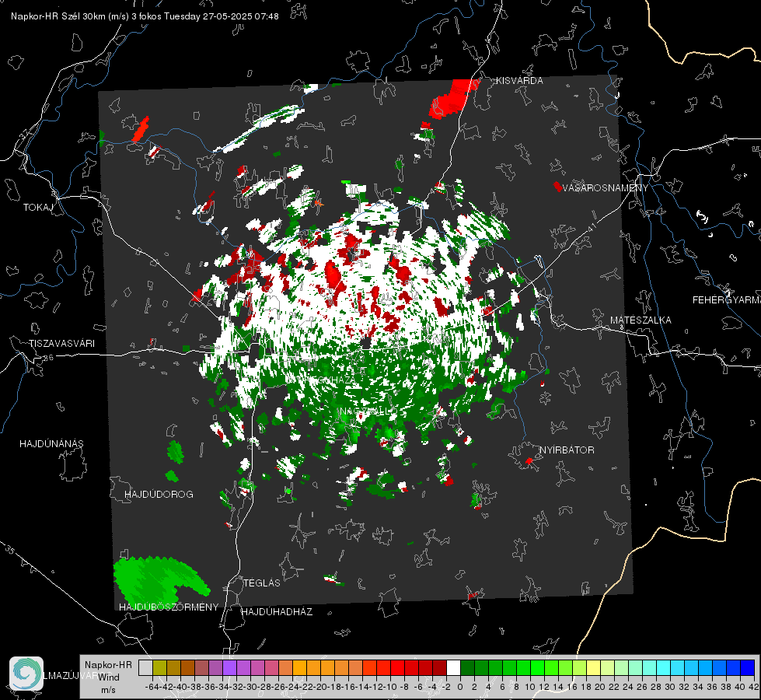The width and height of the screenshot is (761, 700).
Task: Select the KISVÁRDA city label
Action: tap(519, 81)
